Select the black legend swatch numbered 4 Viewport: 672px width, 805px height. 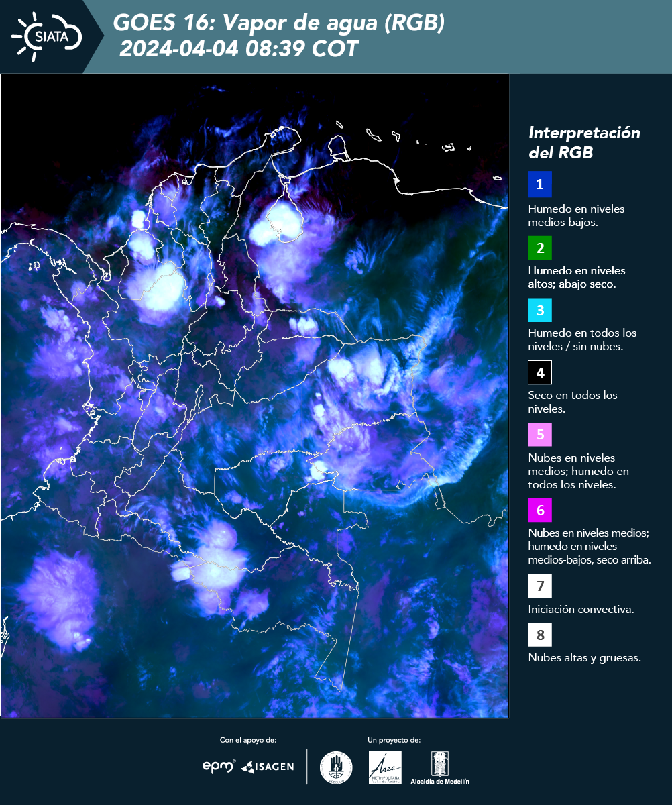tap(540, 372)
